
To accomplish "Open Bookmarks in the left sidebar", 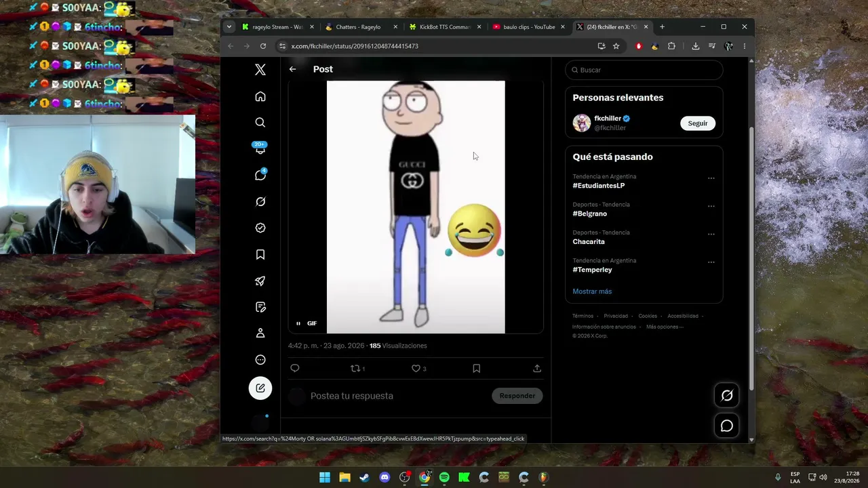I will pyautogui.click(x=260, y=254).
